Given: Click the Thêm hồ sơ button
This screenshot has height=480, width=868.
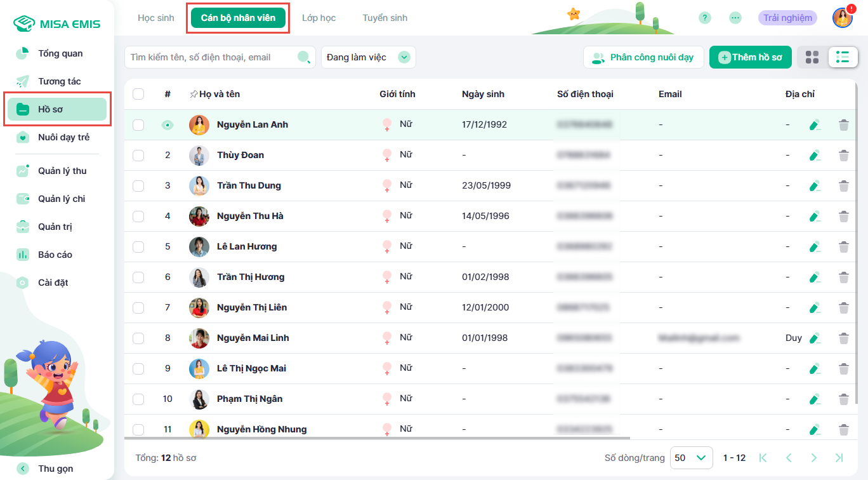Looking at the screenshot, I should point(750,57).
